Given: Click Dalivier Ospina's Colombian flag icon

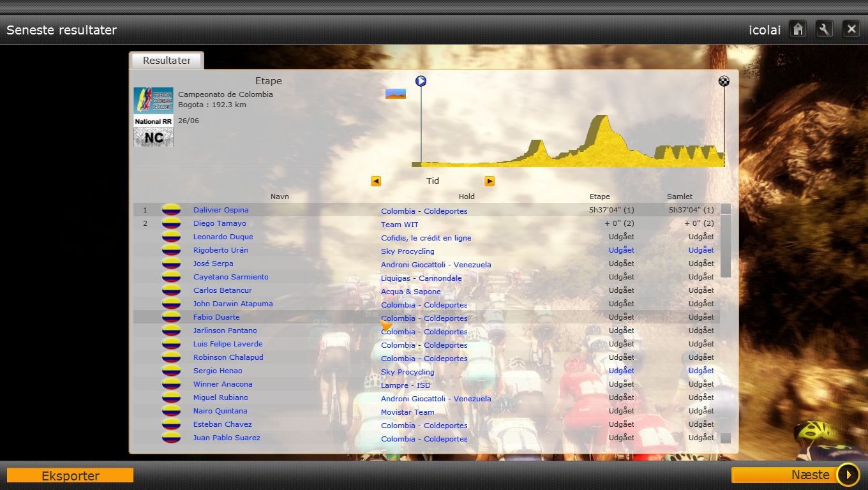Looking at the screenshot, I should pos(171,210).
